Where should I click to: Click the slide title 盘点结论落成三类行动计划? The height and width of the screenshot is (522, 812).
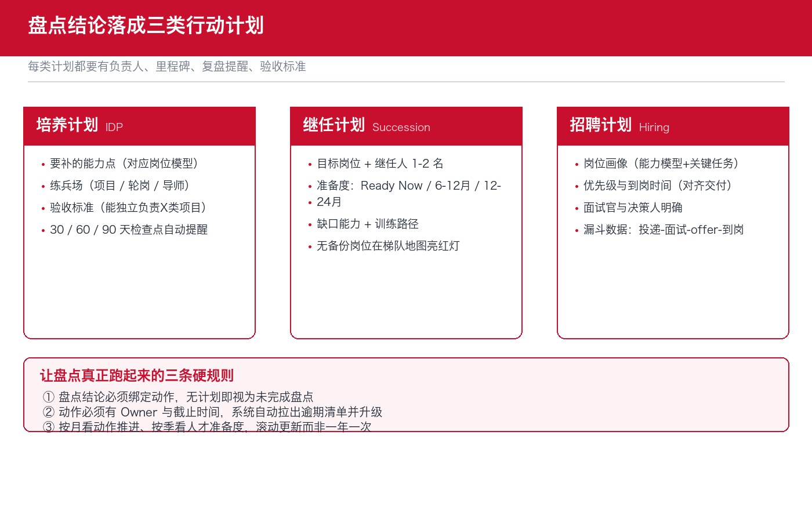pyautogui.click(x=146, y=26)
